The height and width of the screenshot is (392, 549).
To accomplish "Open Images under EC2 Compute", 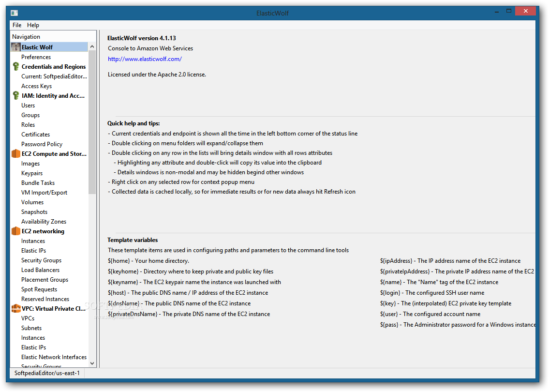I will 30,164.
